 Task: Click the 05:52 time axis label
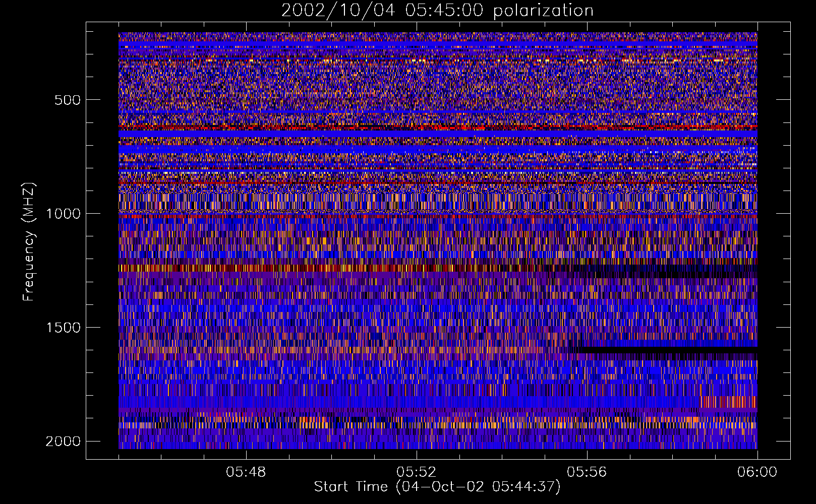pos(417,472)
